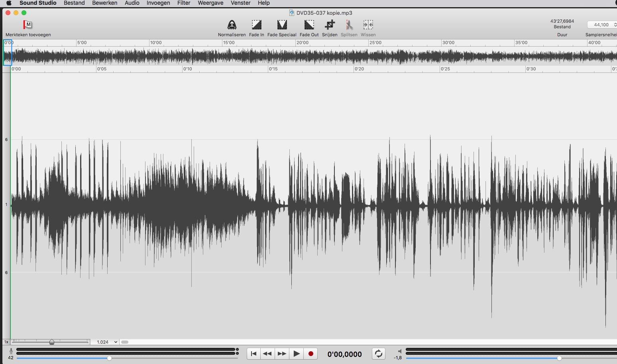Viewport: 617px width, 364px height.
Task: Open the Filter menu
Action: click(184, 3)
